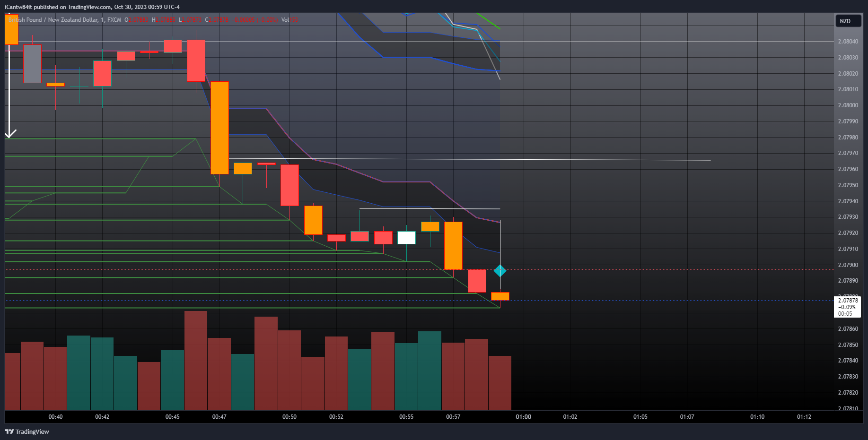Image resolution: width=868 pixels, height=440 pixels.
Task: Click the close value C2.07878 in legend
Action: coord(217,20)
